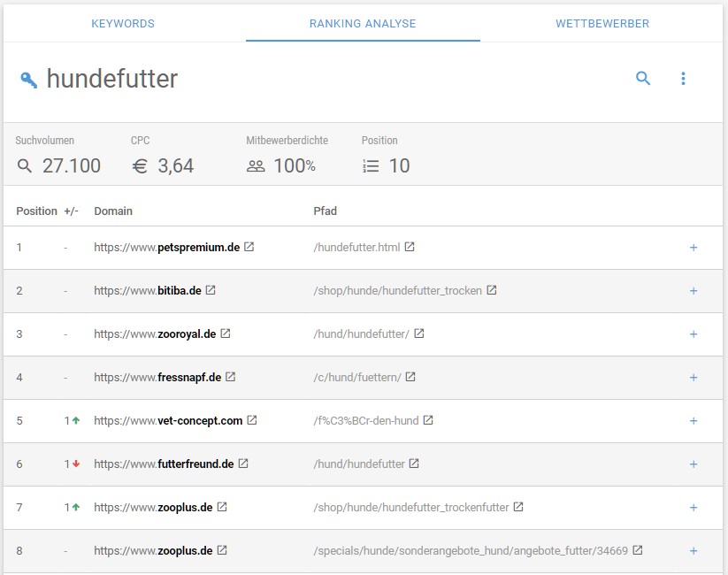Click the green up change on position 7 row
728x575 pixels.
coord(72,507)
